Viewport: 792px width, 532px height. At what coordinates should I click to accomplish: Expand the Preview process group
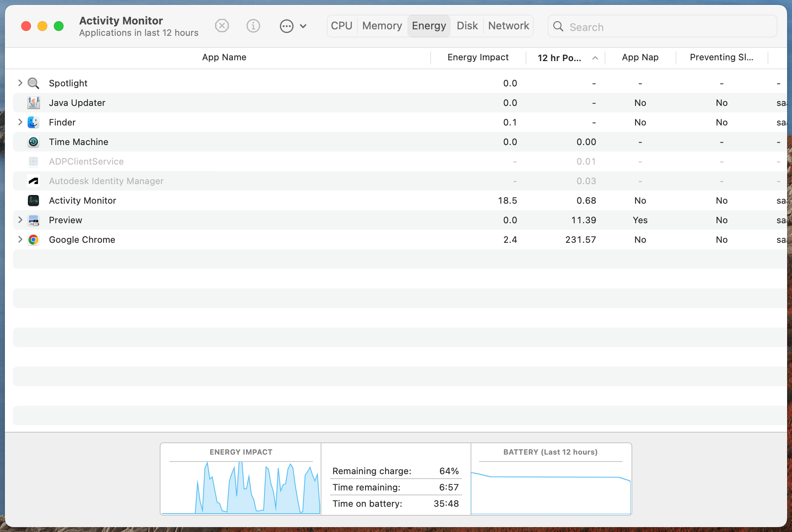pos(20,220)
